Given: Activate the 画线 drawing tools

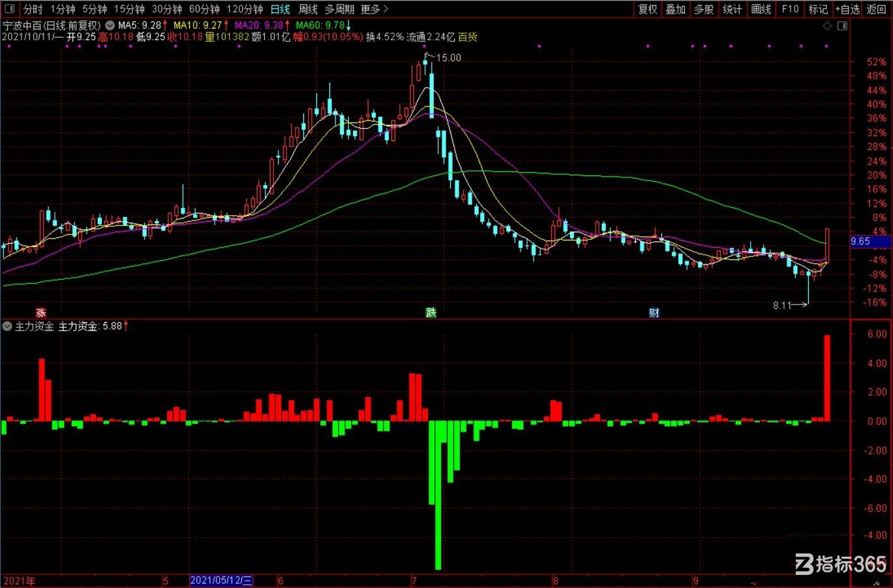Looking at the screenshot, I should point(761,9).
